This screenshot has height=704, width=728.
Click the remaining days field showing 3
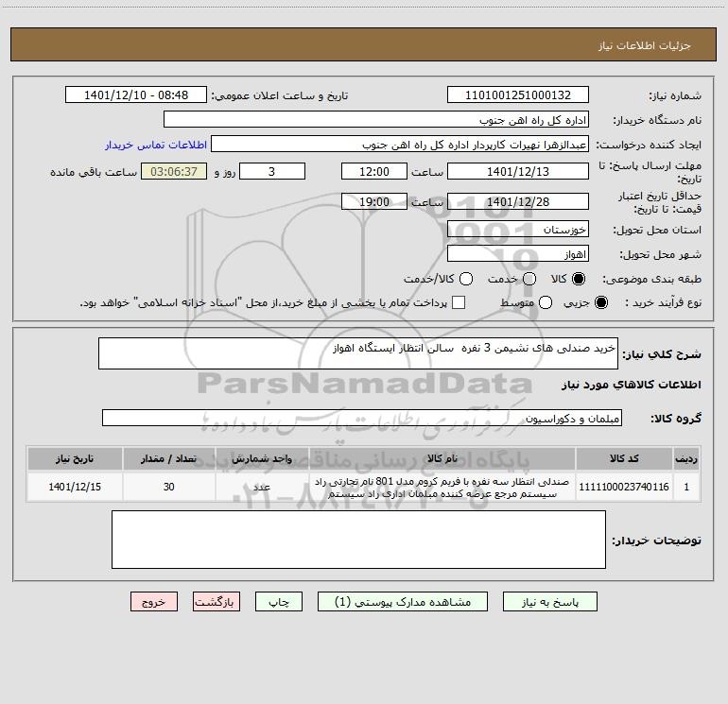point(272,171)
